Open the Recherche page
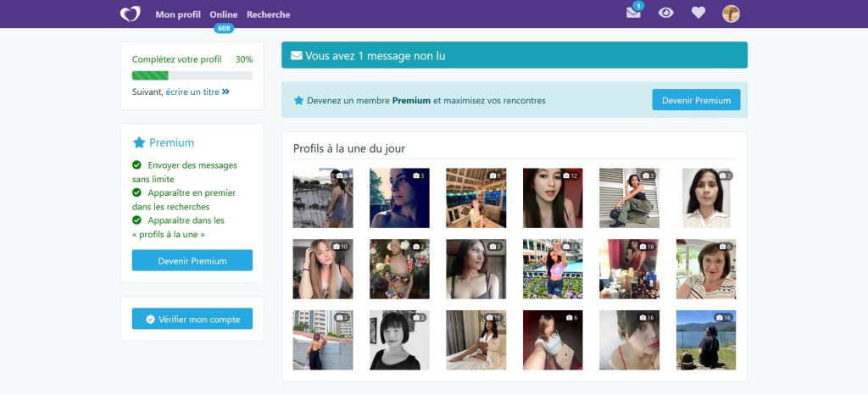This screenshot has width=868, height=412. coord(269,14)
